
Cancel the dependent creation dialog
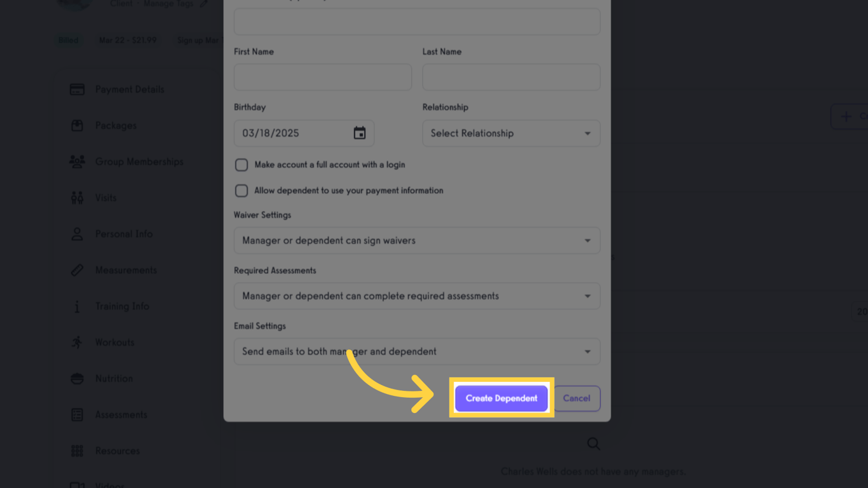[x=576, y=398]
